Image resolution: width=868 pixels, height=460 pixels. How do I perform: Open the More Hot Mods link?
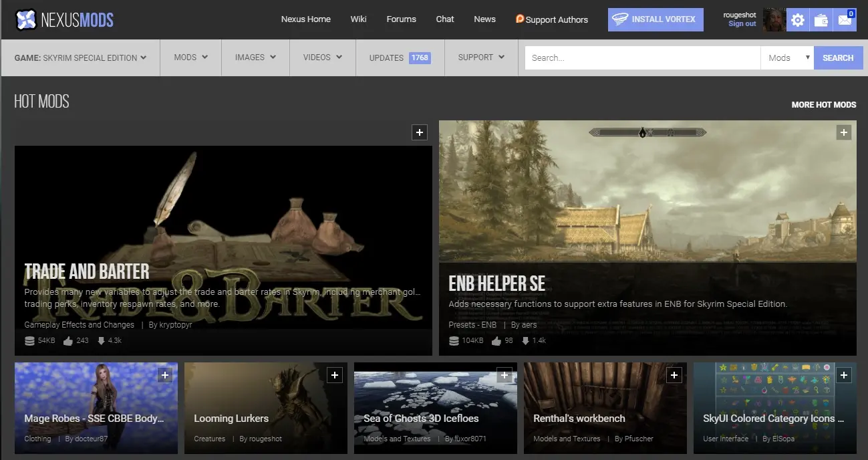(x=824, y=105)
